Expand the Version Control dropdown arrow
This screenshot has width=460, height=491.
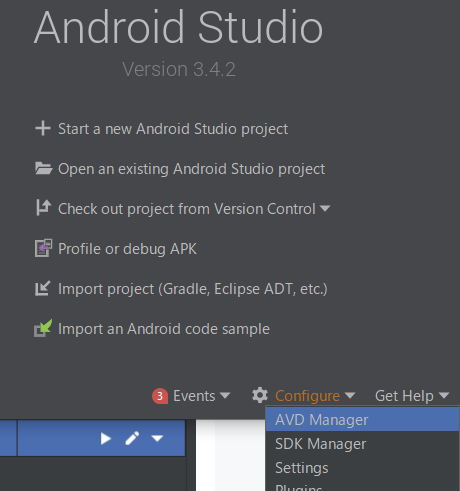[325, 209]
